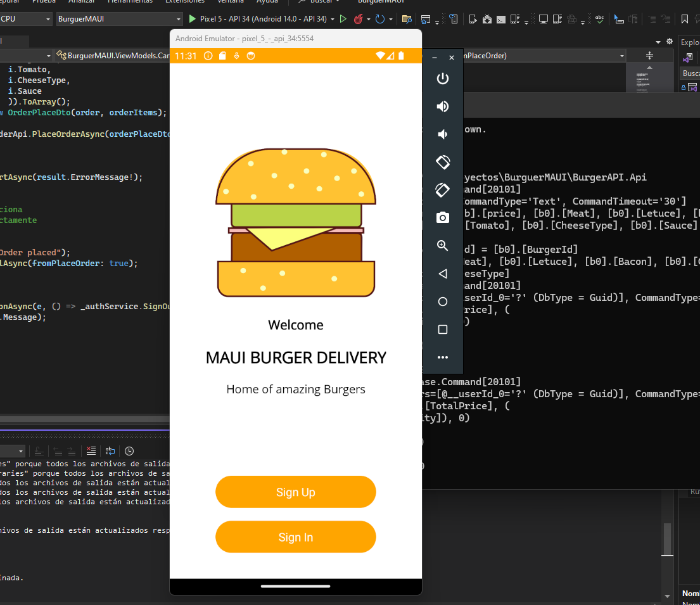Click the Output panel vertical scrollbar thumb
The image size is (700, 605).
coord(668,540)
